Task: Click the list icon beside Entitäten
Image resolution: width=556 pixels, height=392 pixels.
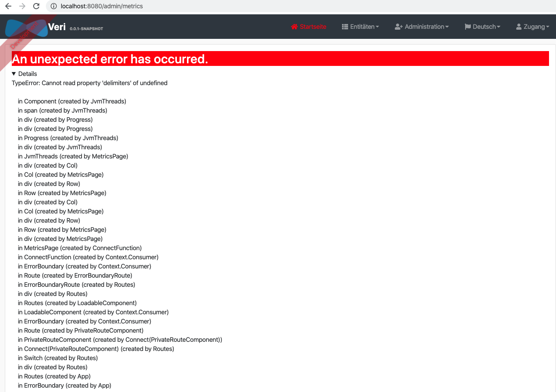Action: pyautogui.click(x=345, y=27)
